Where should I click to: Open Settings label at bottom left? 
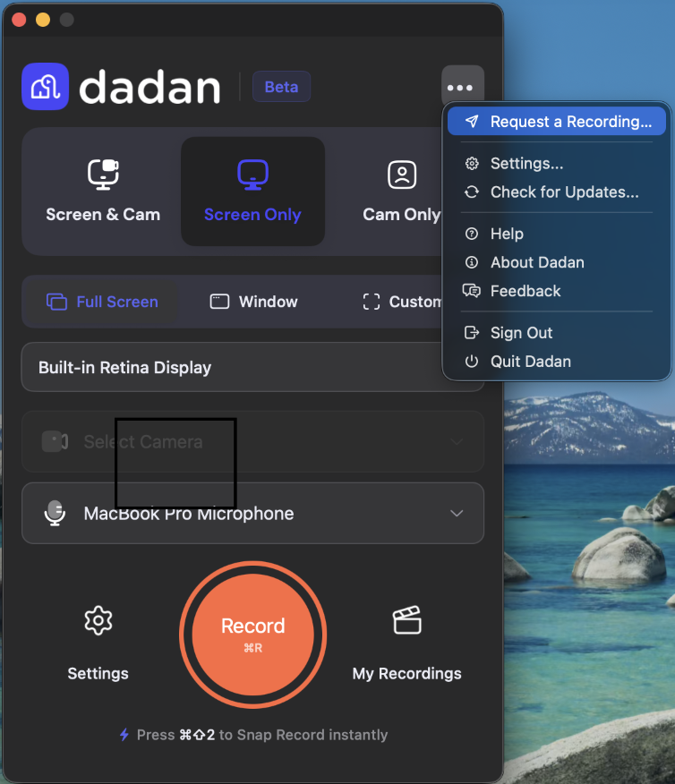point(98,673)
